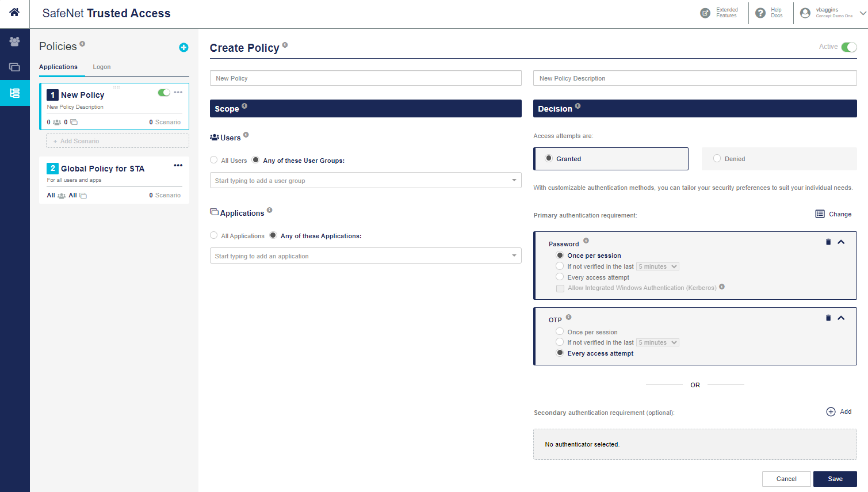868x492 pixels.
Task: Click info icon beside OTP label
Action: 568,317
